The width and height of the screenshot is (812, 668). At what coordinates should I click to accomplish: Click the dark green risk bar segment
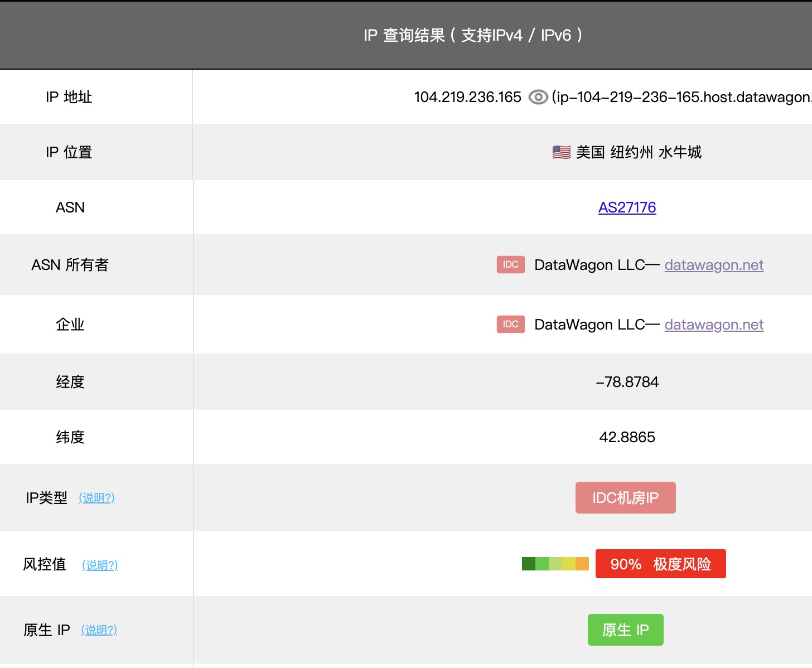(x=529, y=564)
